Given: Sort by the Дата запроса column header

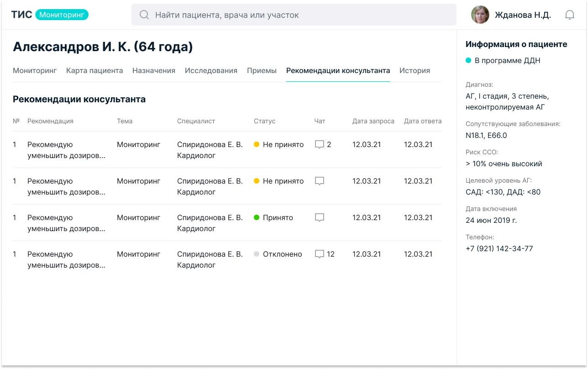Looking at the screenshot, I should tap(373, 121).
